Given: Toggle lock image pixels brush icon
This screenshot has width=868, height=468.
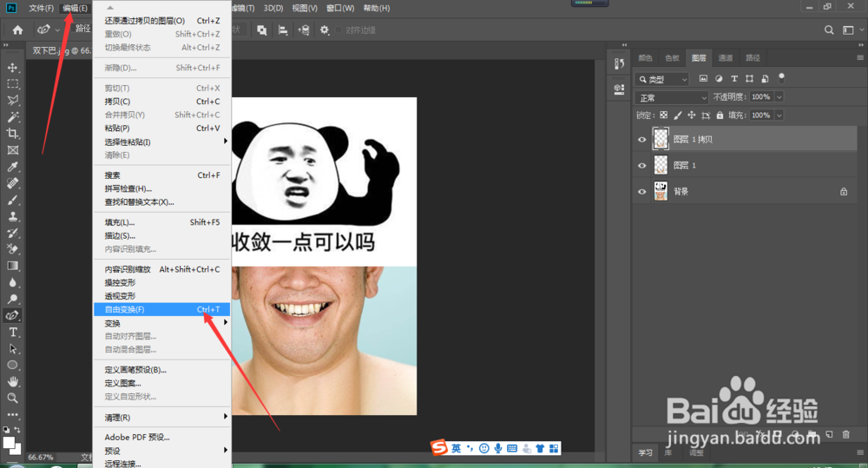Looking at the screenshot, I should tap(678, 115).
